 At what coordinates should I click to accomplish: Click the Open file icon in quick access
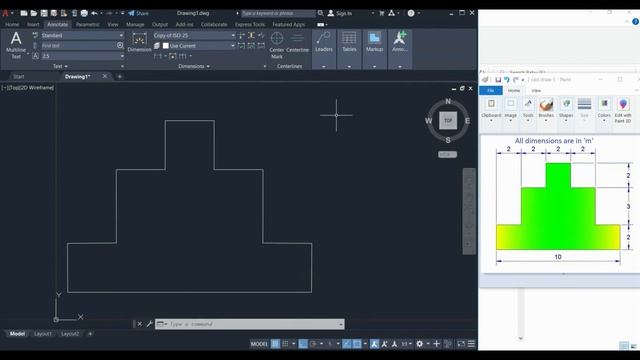pyautogui.click(x=34, y=13)
